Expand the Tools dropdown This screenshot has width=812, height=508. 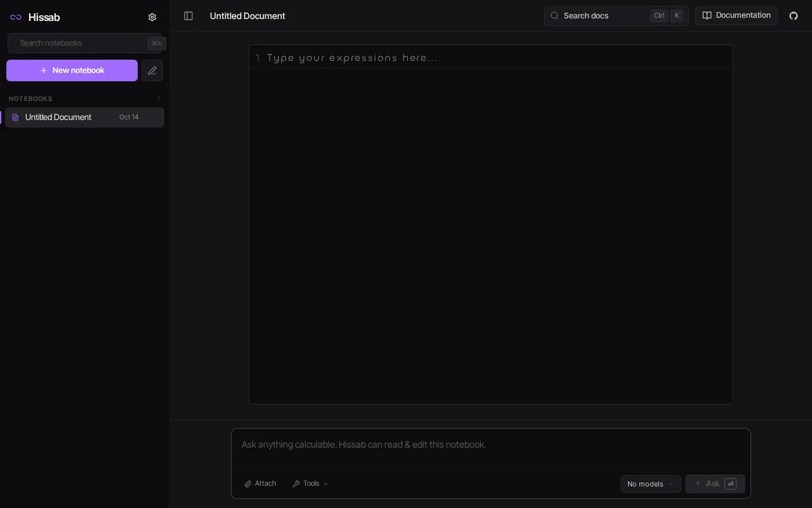point(311,484)
